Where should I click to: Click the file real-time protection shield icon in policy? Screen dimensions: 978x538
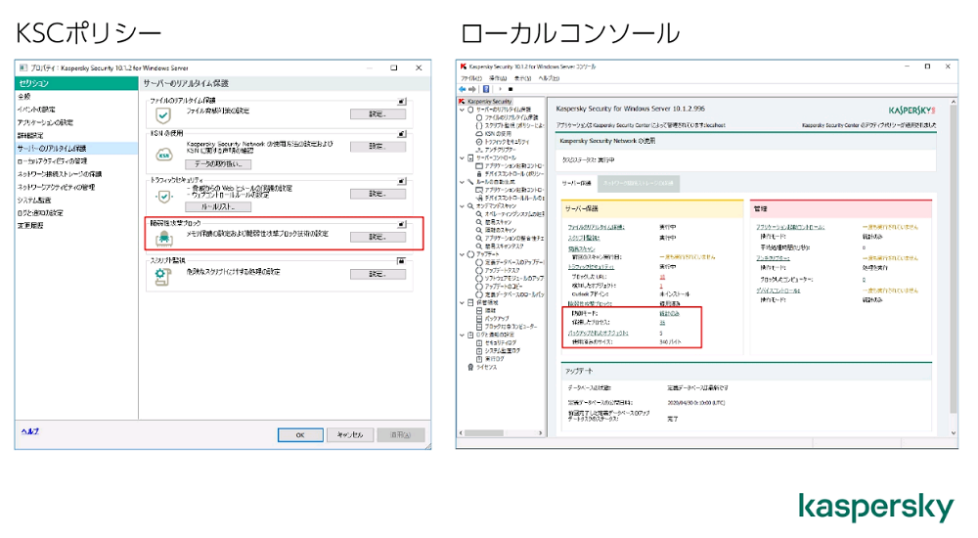point(163,115)
